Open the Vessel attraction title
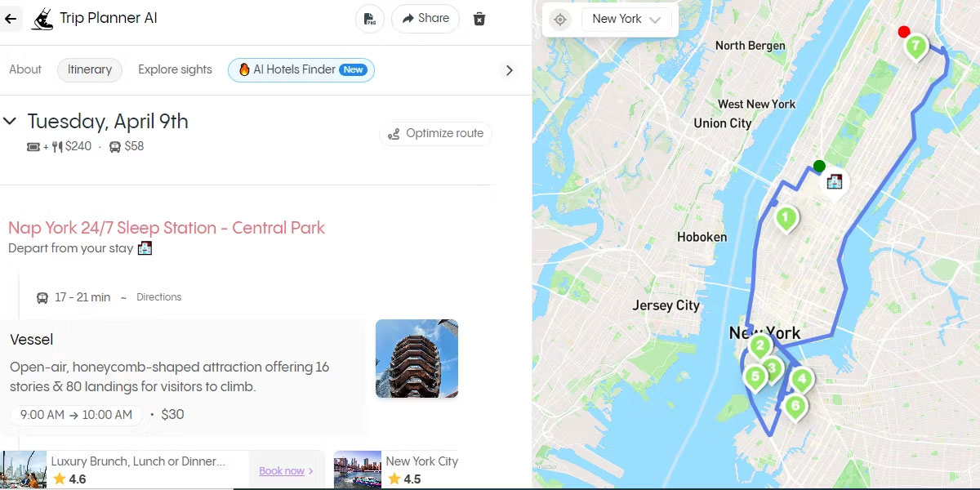 click(32, 340)
